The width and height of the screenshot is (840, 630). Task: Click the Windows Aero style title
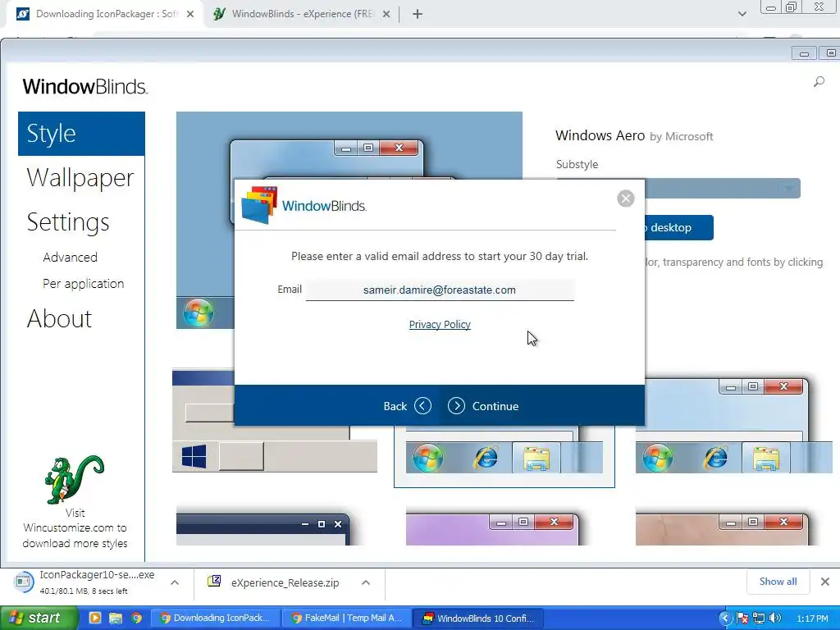600,135
